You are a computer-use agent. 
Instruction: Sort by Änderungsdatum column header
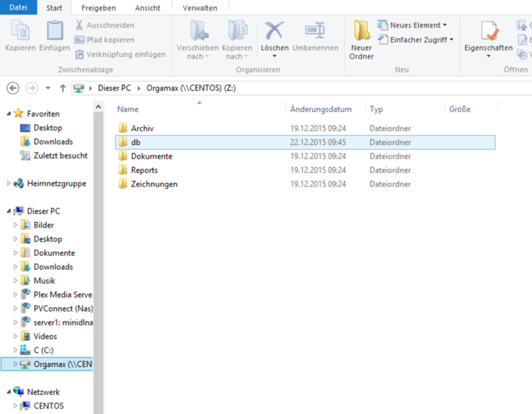pos(321,109)
